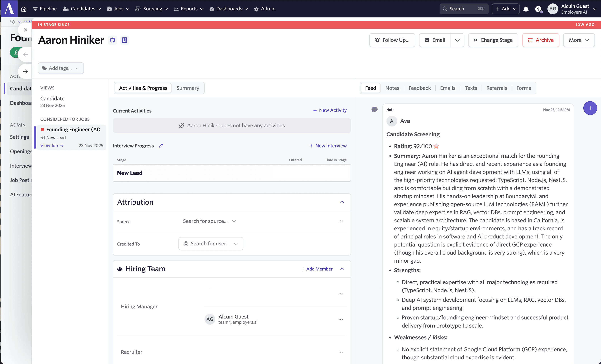Click the notifications bell icon
Image resolution: width=601 pixels, height=364 pixels.
pos(526,9)
